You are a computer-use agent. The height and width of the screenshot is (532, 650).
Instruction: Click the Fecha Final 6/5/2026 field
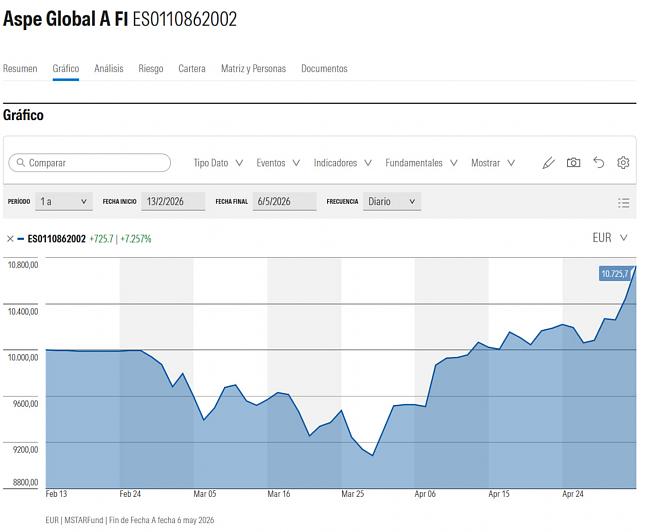coord(284,202)
